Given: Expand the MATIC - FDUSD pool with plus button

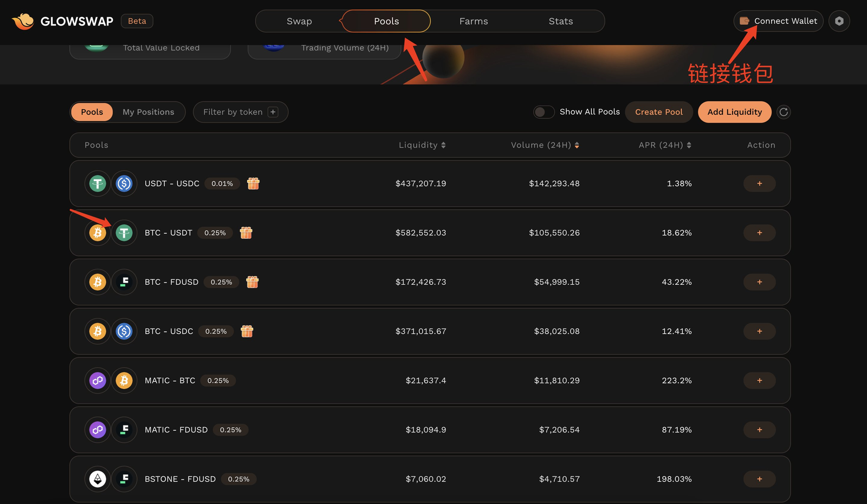Looking at the screenshot, I should pyautogui.click(x=759, y=430).
